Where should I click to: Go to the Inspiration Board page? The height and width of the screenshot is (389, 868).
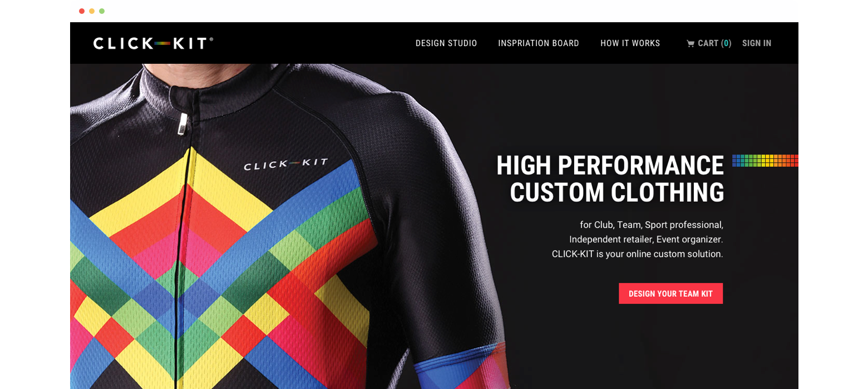[x=539, y=43]
